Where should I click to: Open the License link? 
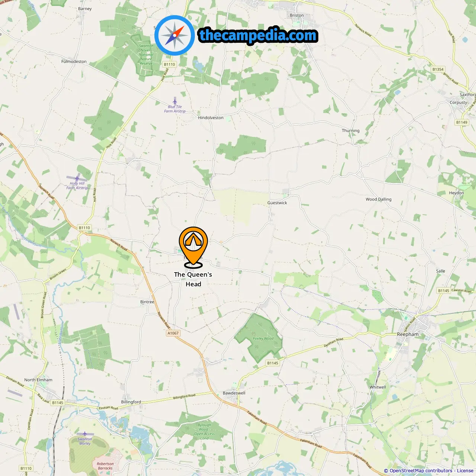465,470
